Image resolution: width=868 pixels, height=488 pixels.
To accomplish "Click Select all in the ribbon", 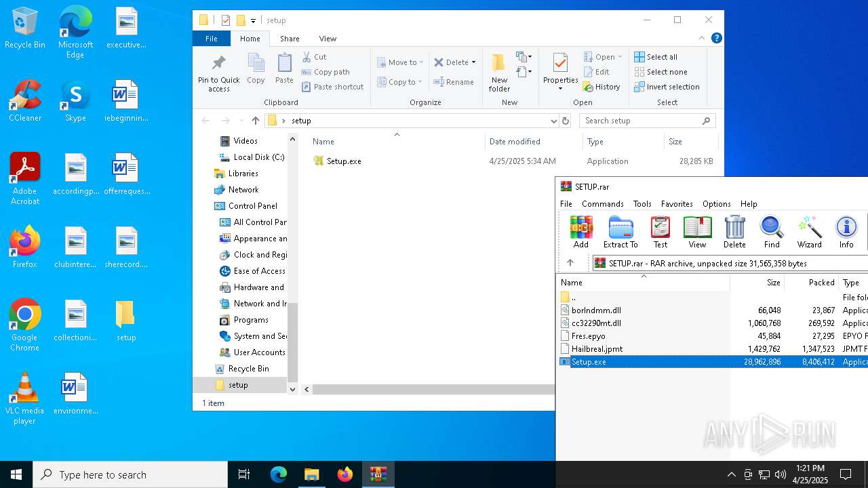I will point(656,57).
